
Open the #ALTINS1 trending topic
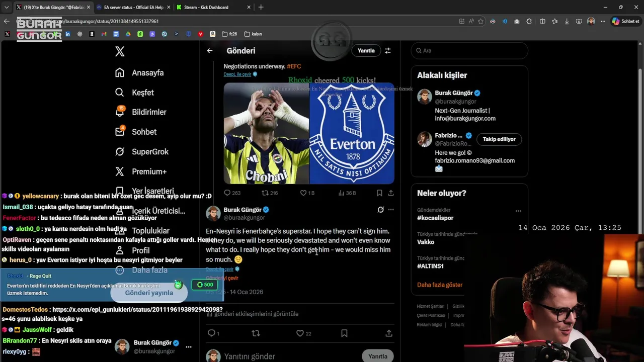(430, 266)
